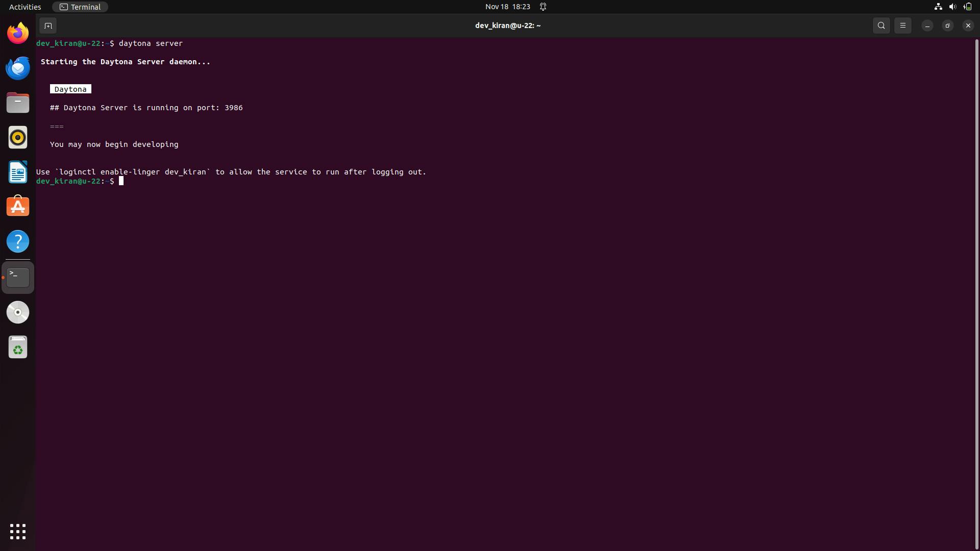Image resolution: width=980 pixels, height=551 pixels.
Task: Open the clock and calendar panel
Action: (x=507, y=7)
